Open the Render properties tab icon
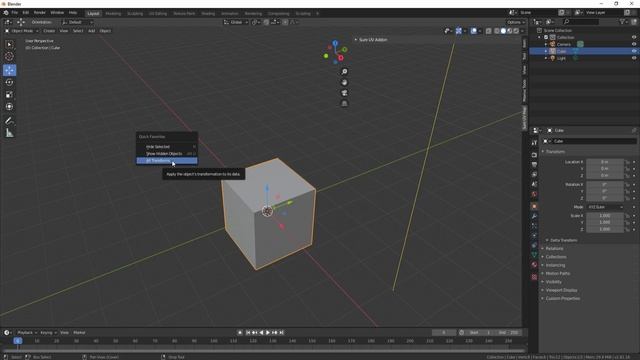Screen dimensions: 640x360 click(x=534, y=155)
